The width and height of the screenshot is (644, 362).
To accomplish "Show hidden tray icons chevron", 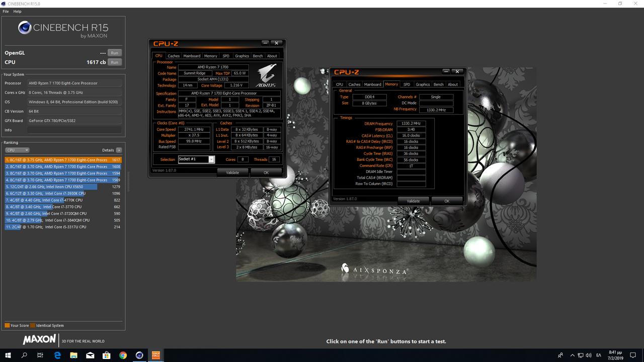I will pos(572,355).
